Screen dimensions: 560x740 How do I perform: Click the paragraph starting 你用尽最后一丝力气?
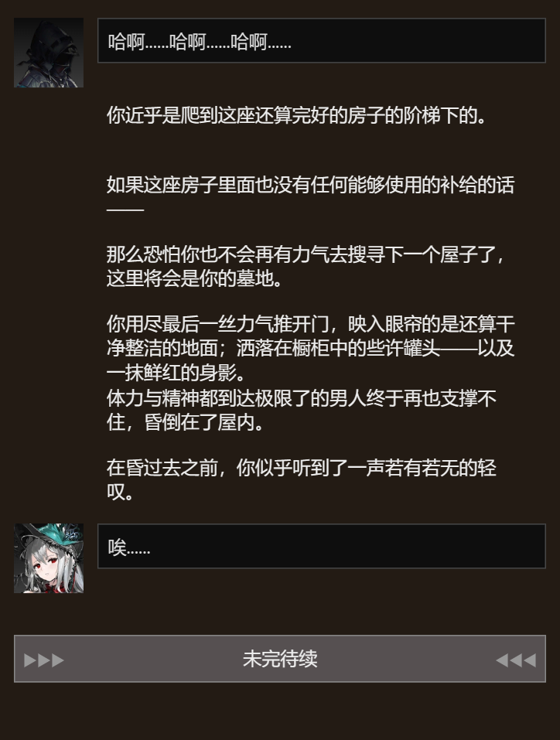pyautogui.click(x=310, y=348)
